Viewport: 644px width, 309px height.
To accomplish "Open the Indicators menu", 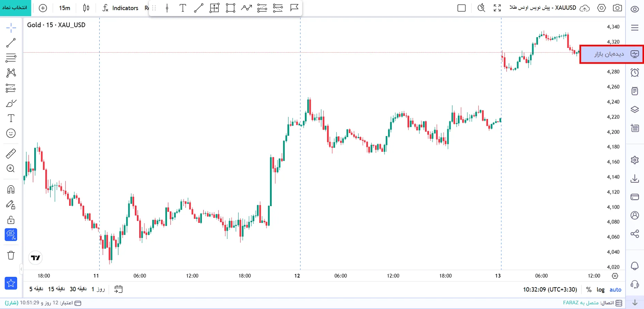I will [x=120, y=8].
